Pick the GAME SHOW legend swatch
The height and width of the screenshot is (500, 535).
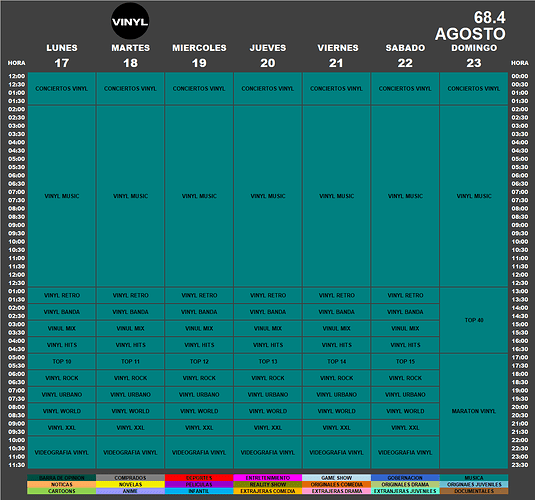pyautogui.click(x=336, y=478)
